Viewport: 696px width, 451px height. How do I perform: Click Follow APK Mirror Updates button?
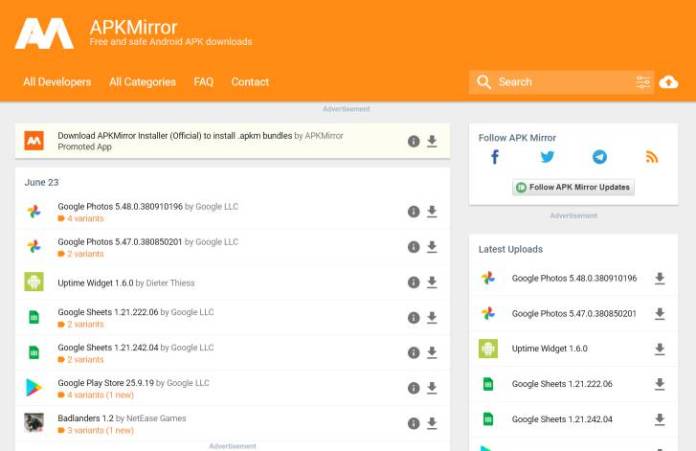click(x=573, y=187)
